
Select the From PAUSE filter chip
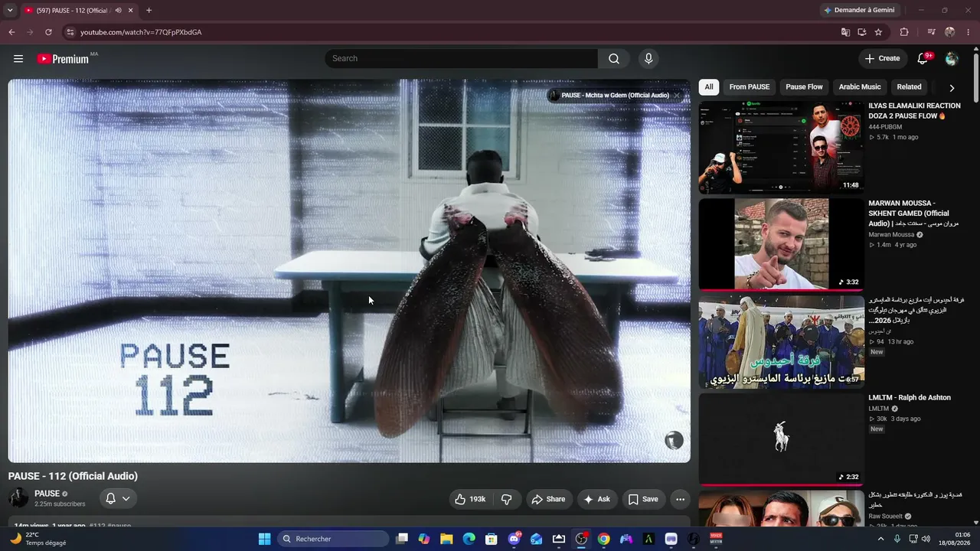[x=750, y=87]
